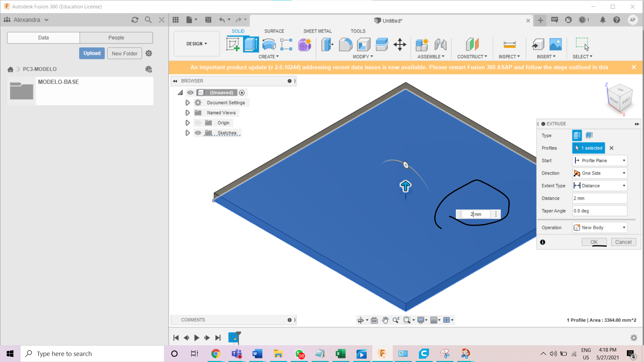Select the Insert Derive icon

point(538,44)
